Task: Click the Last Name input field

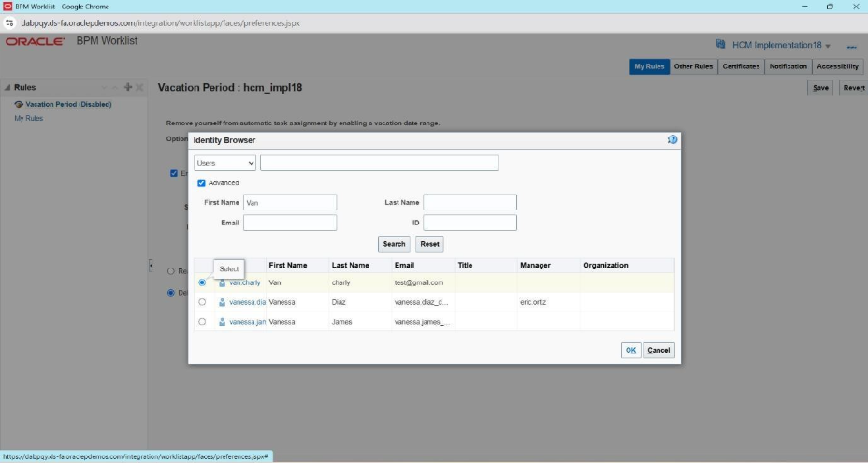Action: [470, 202]
